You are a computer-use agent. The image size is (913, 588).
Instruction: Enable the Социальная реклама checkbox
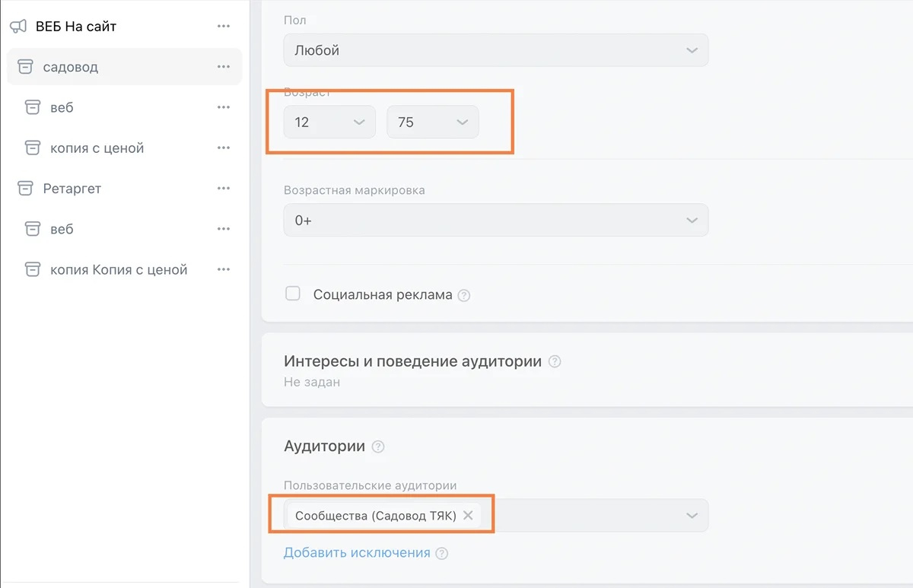point(293,294)
